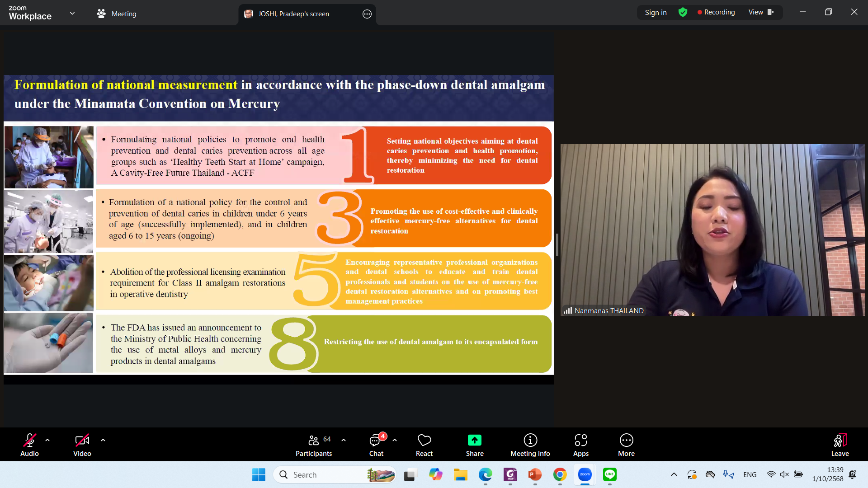Click the green encryption shield icon

(683, 12)
